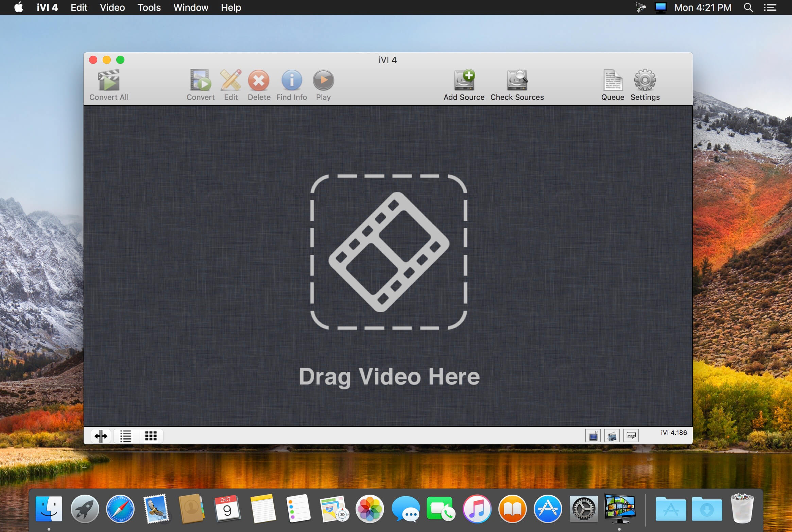Open App Store in the Dock

548,509
